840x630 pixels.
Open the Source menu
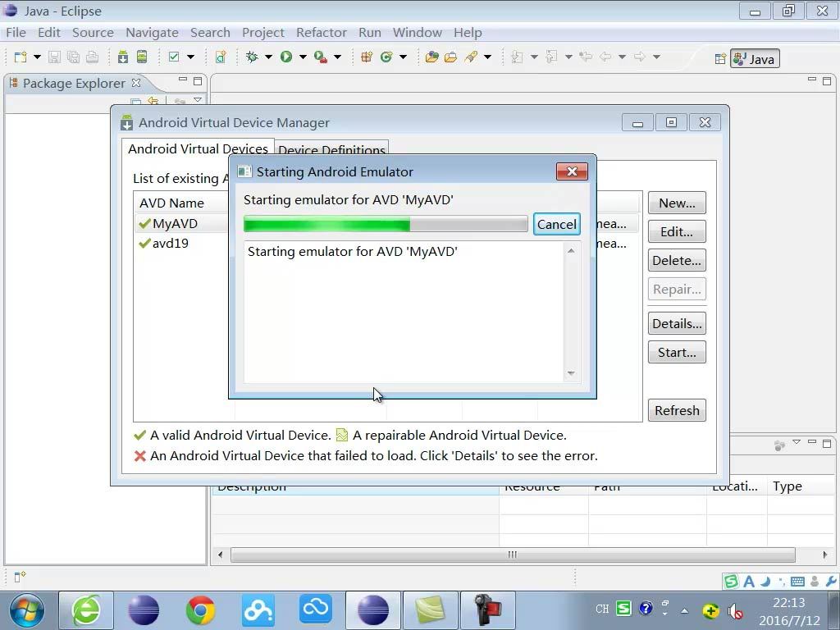(93, 33)
